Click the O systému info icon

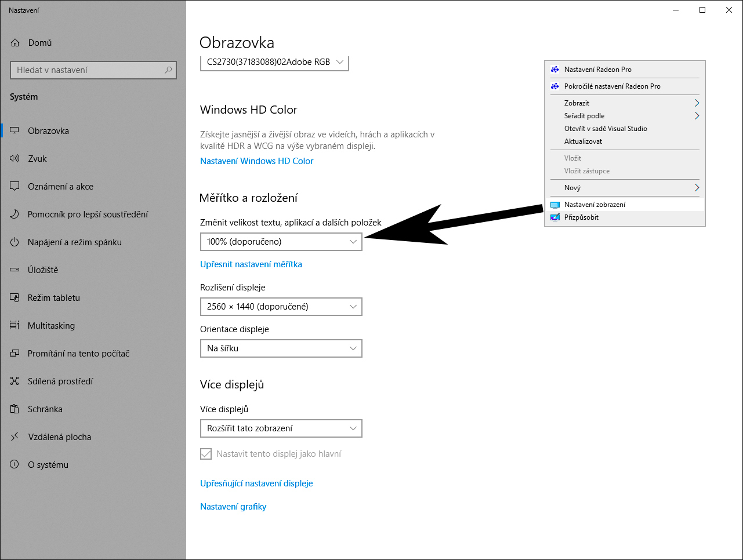click(15, 465)
